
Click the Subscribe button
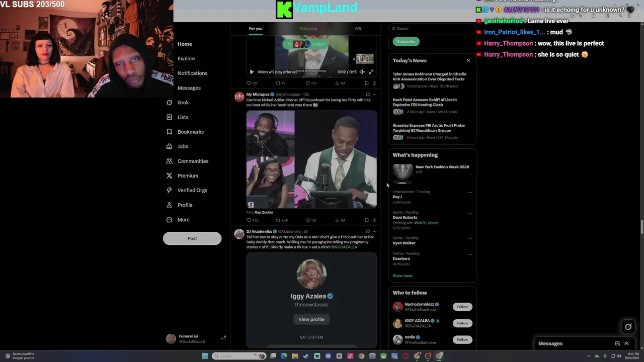[406, 42]
